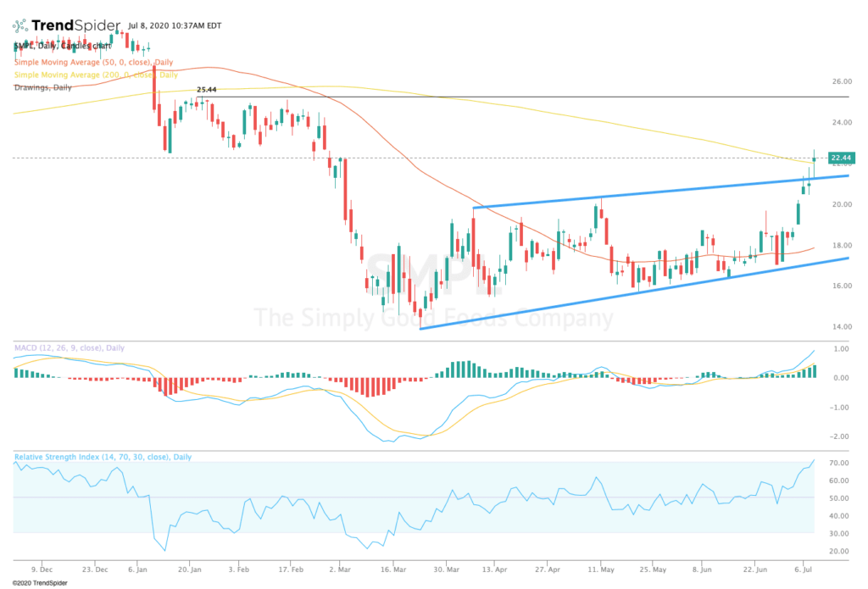The width and height of the screenshot is (868, 589).
Task: Click the 16.00 price axis label
Action: coord(842,286)
